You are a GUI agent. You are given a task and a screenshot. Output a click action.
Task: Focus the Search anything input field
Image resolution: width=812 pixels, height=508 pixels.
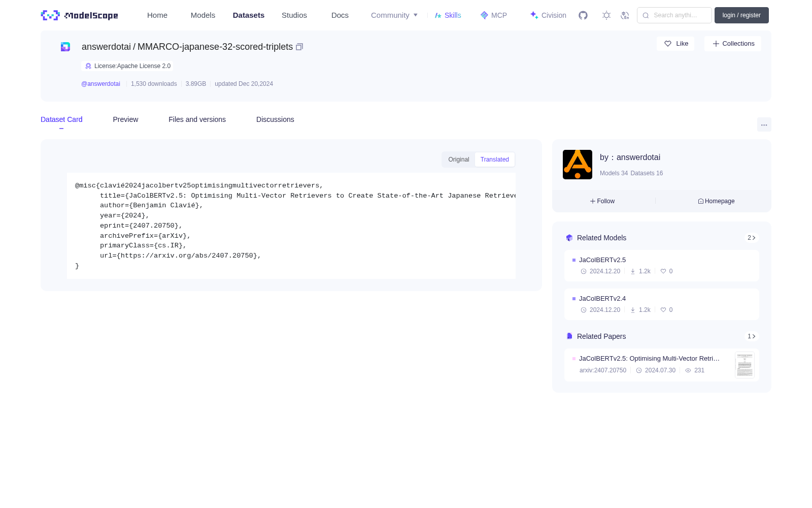coord(674,15)
